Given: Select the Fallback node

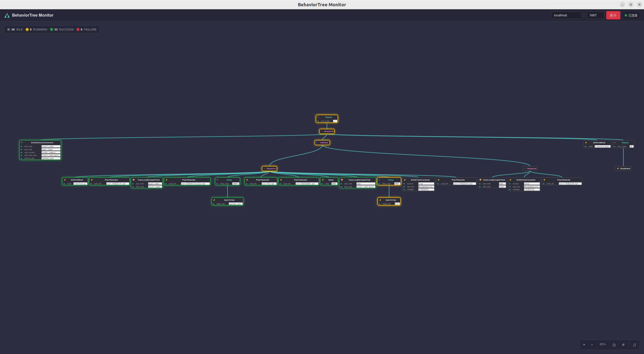Looking at the screenshot, I should [x=323, y=143].
